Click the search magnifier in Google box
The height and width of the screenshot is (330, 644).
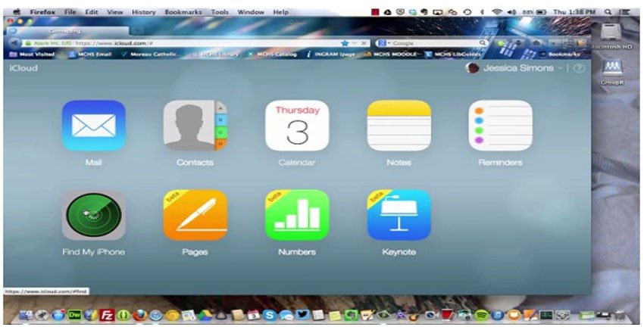pos(483,42)
